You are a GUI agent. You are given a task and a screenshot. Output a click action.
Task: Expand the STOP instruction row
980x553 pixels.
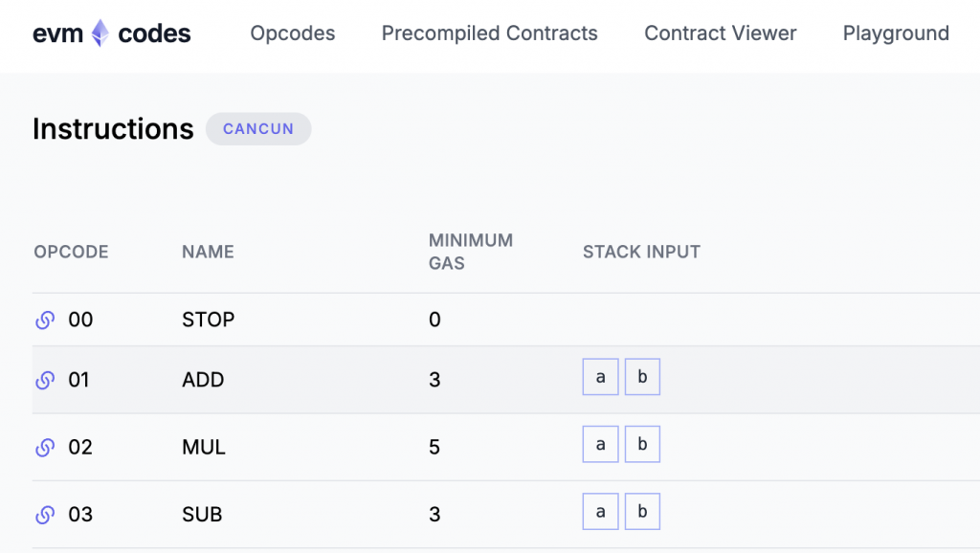tap(208, 321)
